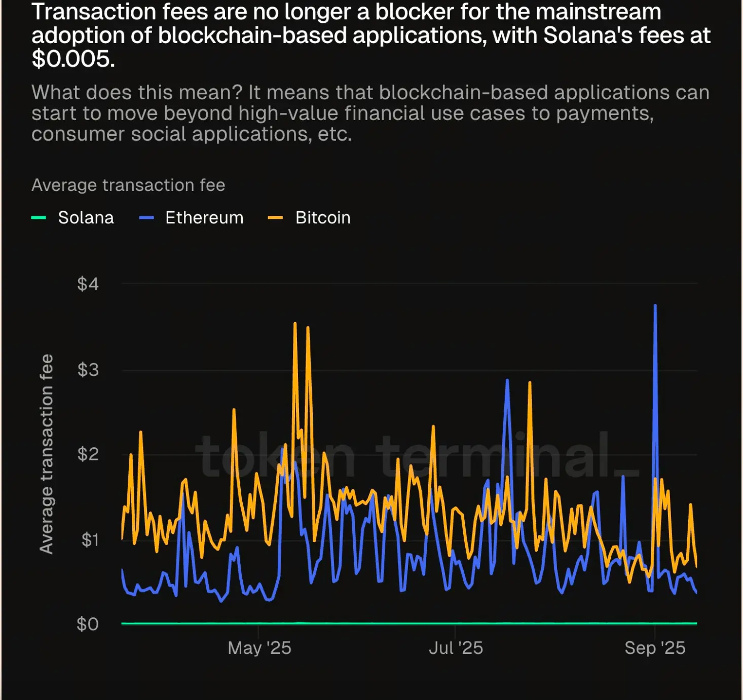Click the tallest Bitcoin spike in mid-May

point(295,323)
